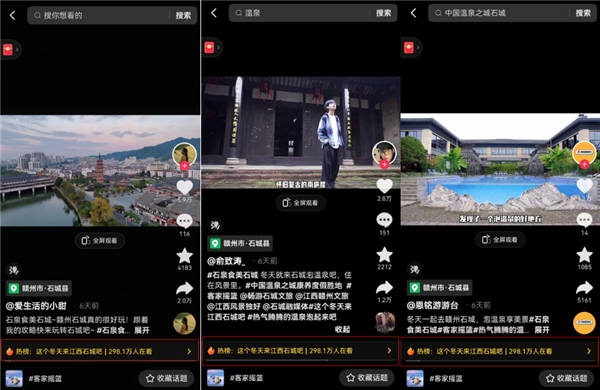Like the video showing 2.8万 likes
600x390 pixels.
coord(385,186)
